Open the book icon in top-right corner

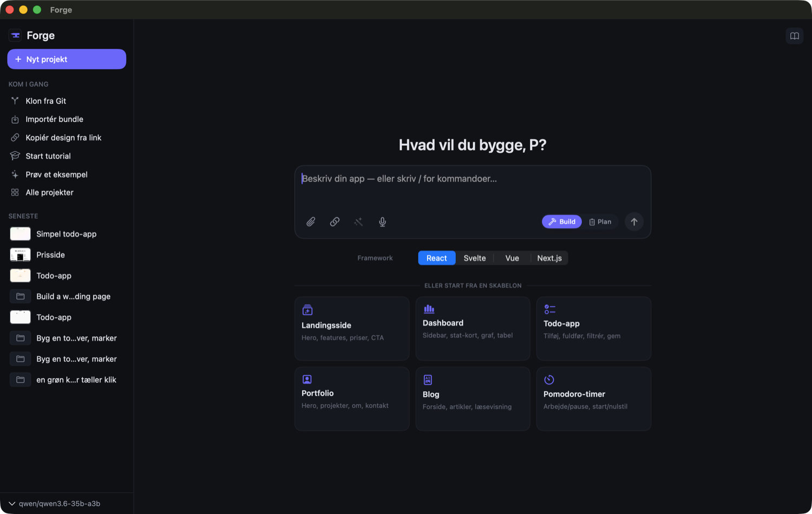pos(794,36)
